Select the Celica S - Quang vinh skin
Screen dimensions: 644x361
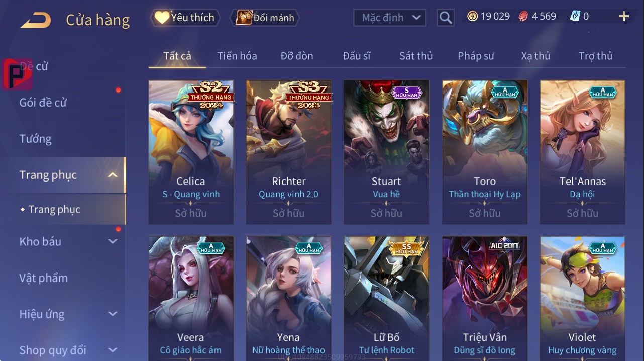(191, 152)
